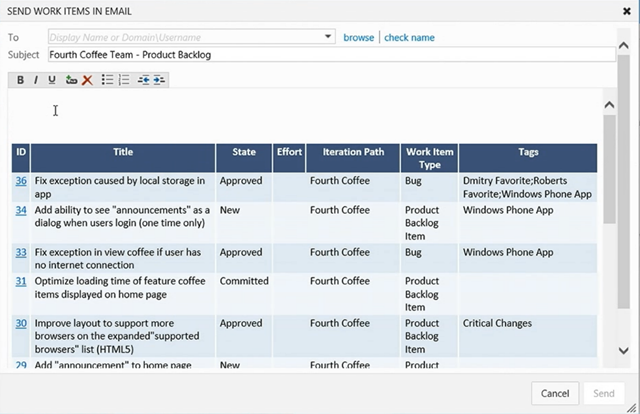Click the Tags column header
The width and height of the screenshot is (640, 414).
(x=528, y=158)
